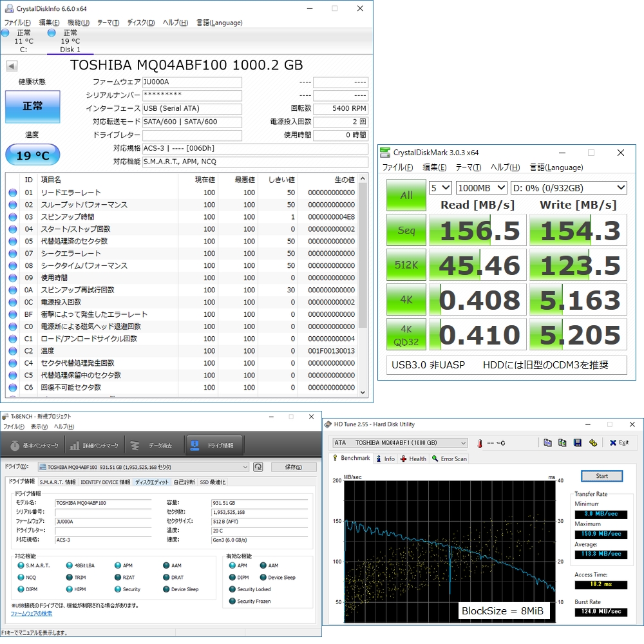
Task: Select C1 ロード/アンロードサイクル回数 row text
Action: click(89, 339)
